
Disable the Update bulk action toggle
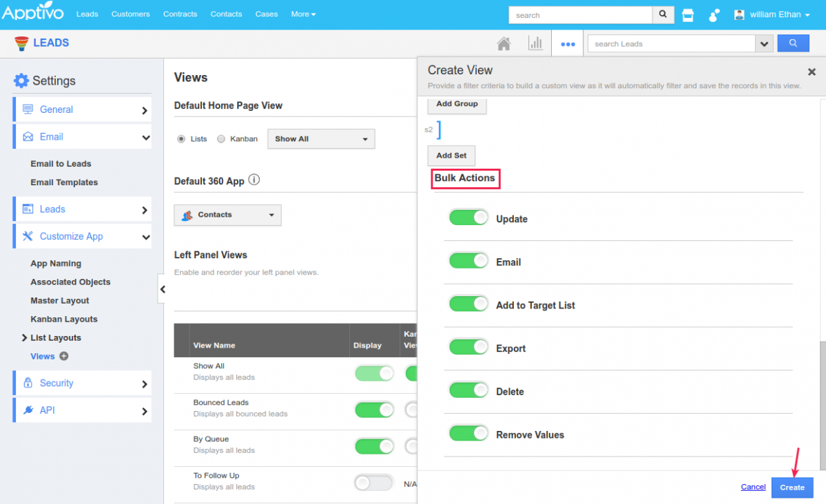pyautogui.click(x=468, y=217)
